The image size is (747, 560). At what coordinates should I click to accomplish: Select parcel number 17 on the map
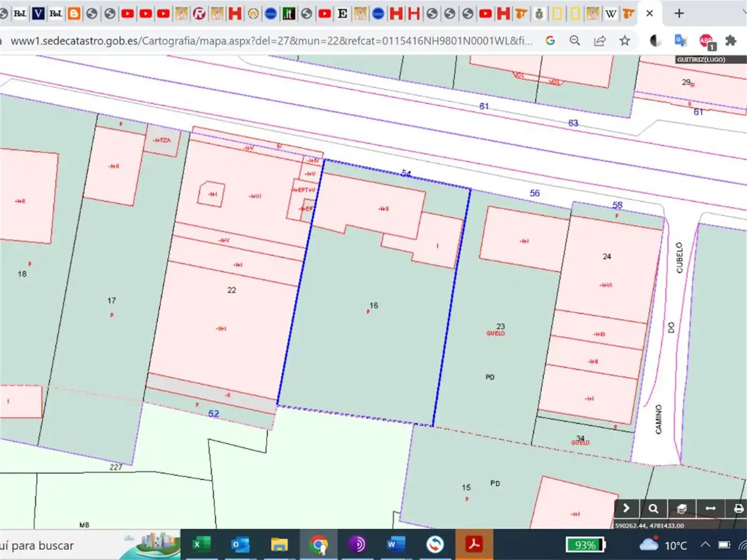point(112,301)
